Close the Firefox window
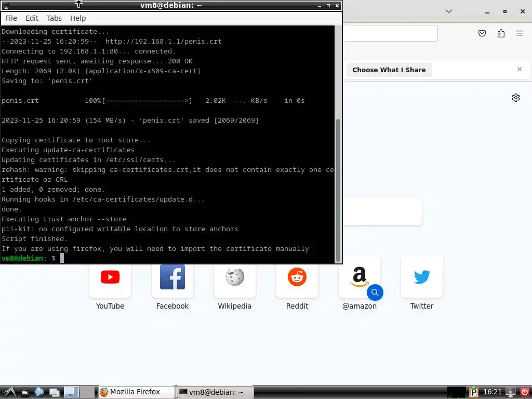This screenshot has height=399, width=532. [523, 11]
